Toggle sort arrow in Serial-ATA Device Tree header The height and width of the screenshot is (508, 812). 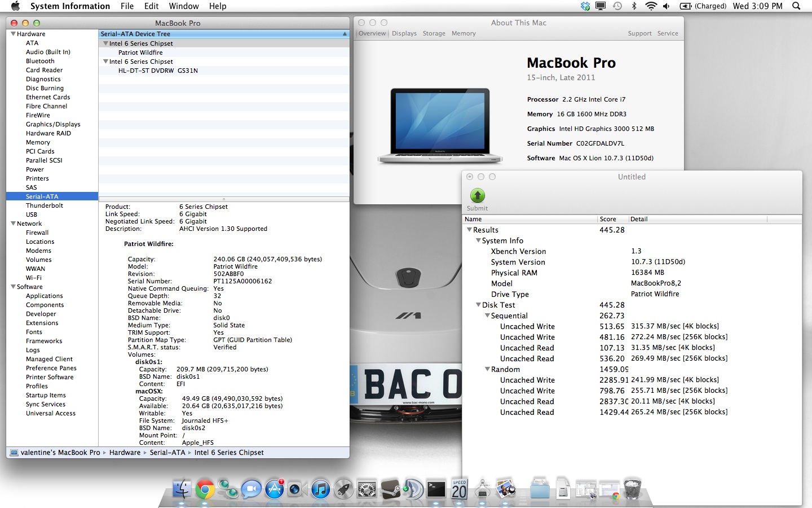click(345, 34)
